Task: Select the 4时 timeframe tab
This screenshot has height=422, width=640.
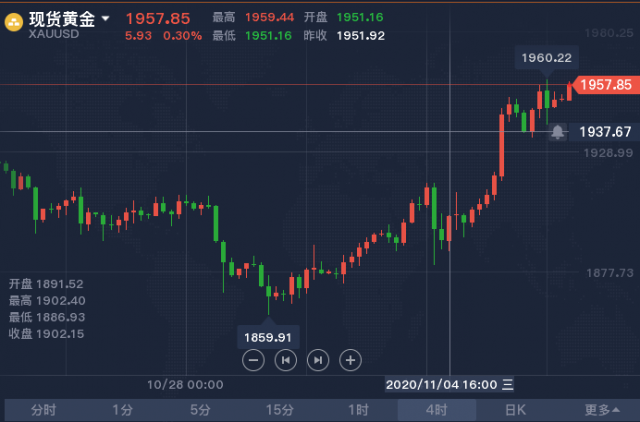Action: coord(437,410)
